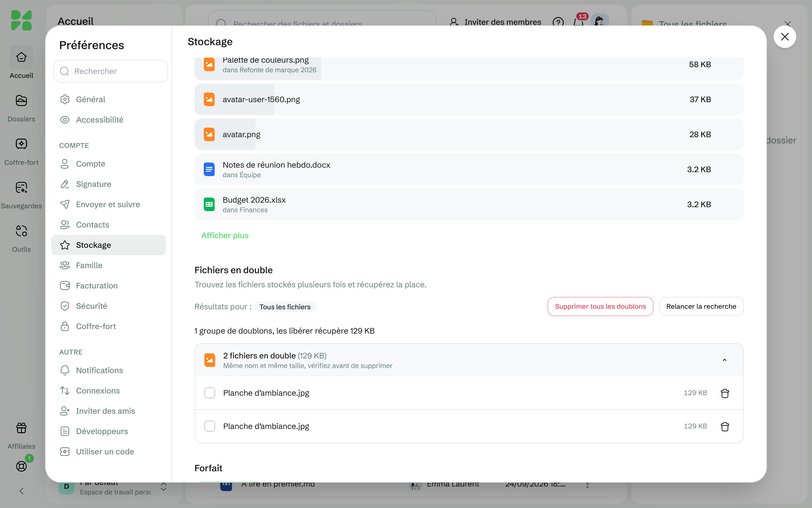Open the Sauvegardes sidebar icon
This screenshot has width=812, height=508.
click(21, 187)
